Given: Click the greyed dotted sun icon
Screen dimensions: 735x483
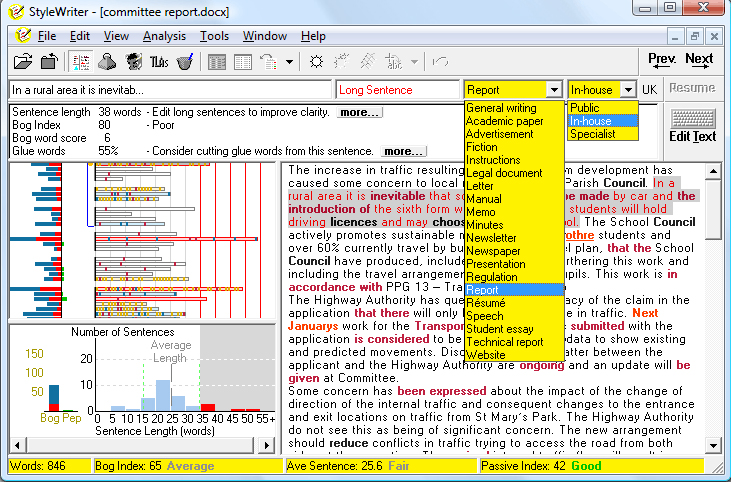Looking at the screenshot, I should (x=342, y=61).
